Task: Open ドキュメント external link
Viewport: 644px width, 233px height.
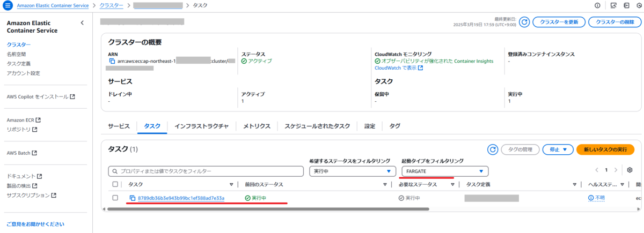Action: pos(24,176)
